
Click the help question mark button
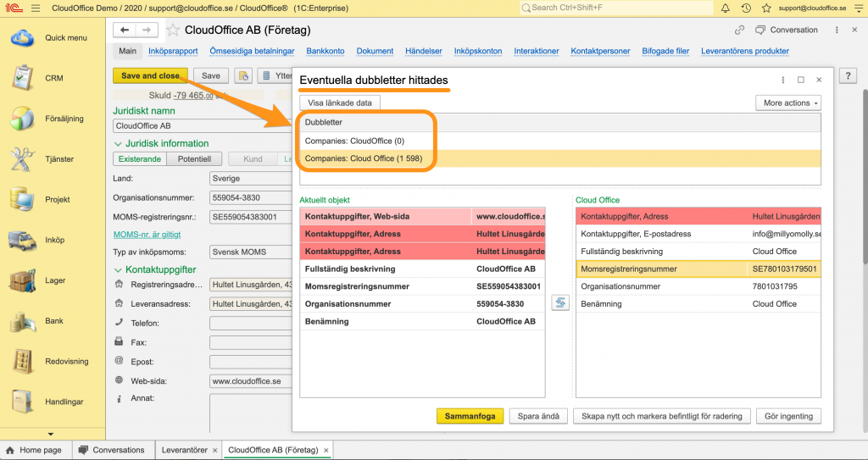click(x=848, y=76)
